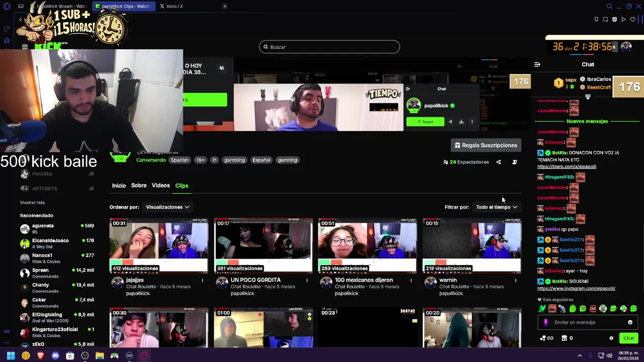Open the UN POCO GORDITA clip thumbnail

click(264, 245)
